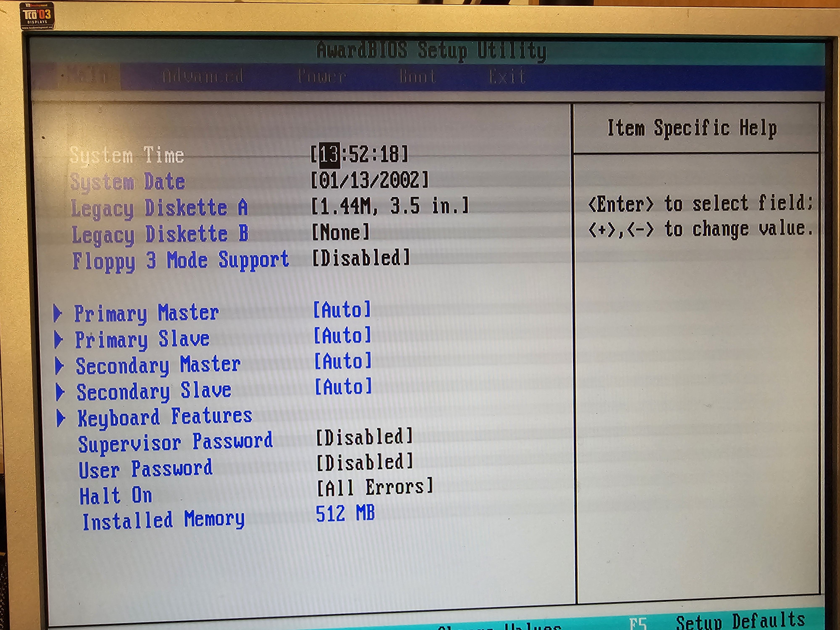Switch to the Power menu tab
Viewport: 840px width, 630px height.
[322, 77]
